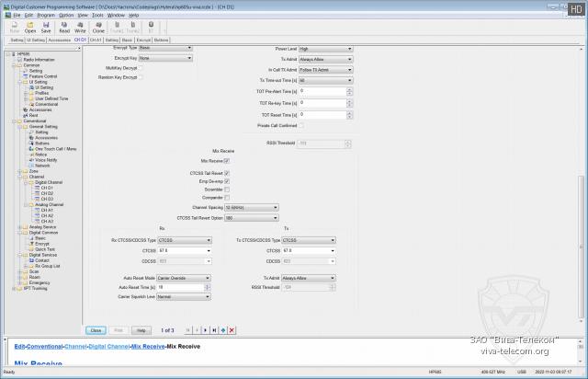Click the Read from radio icon
The height and width of the screenshot is (379, 588).
(64, 27)
